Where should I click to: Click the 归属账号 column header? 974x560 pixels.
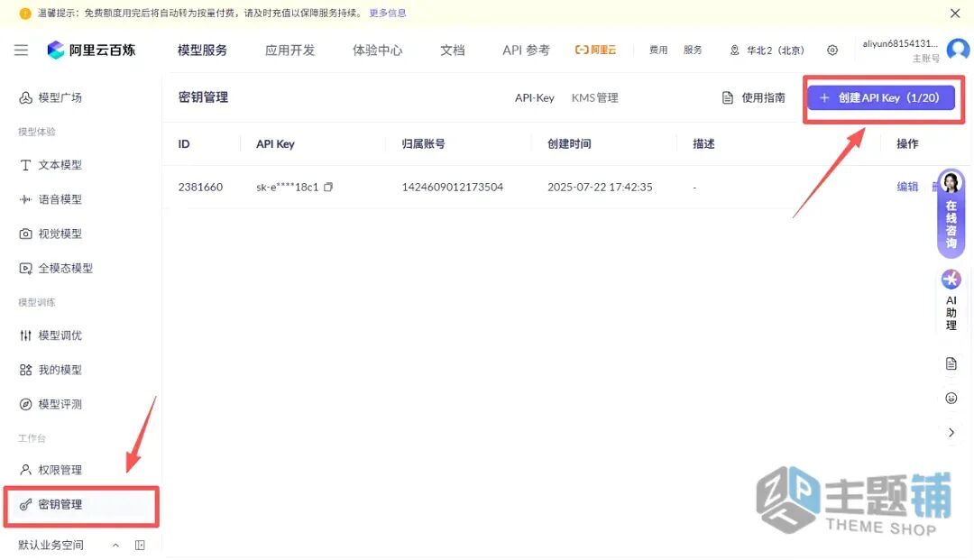(x=423, y=144)
